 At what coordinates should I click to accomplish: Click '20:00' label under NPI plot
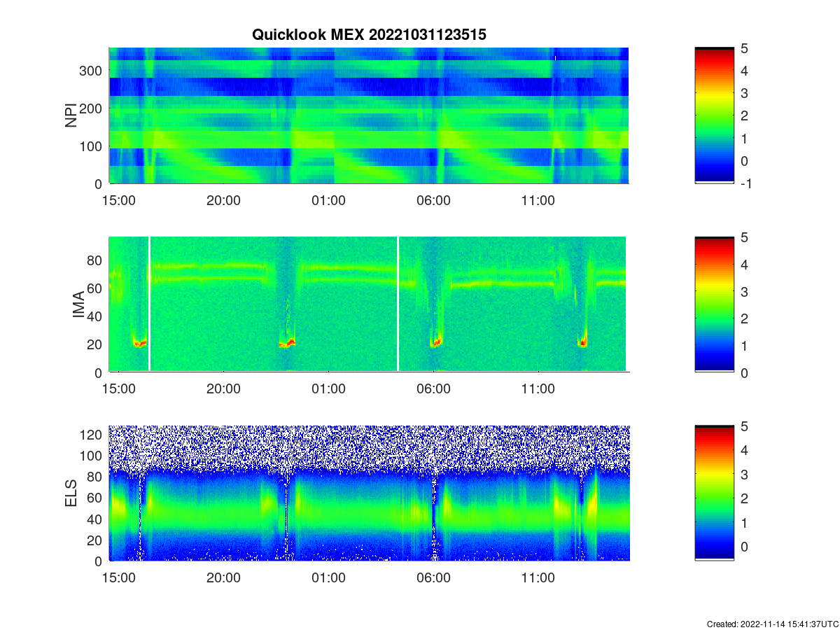point(224,200)
